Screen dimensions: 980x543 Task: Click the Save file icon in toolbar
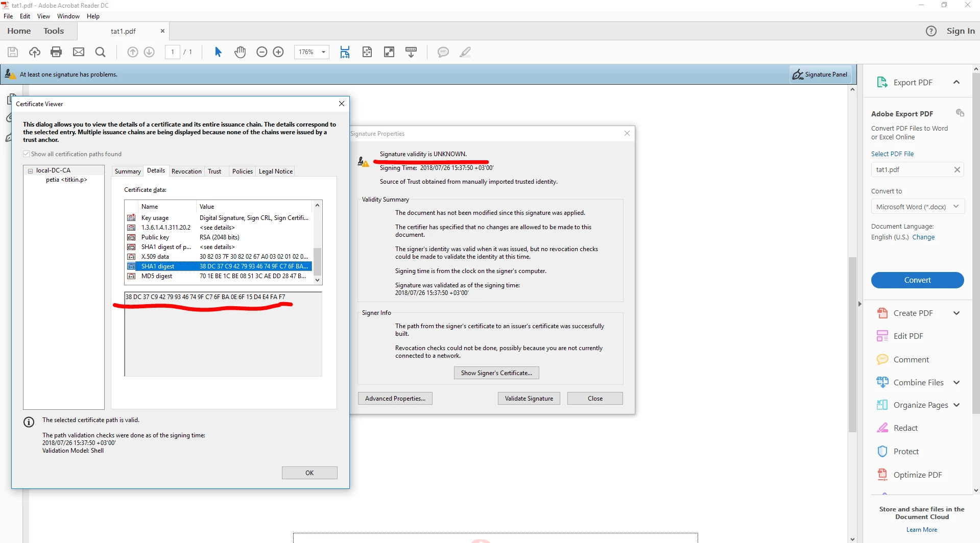(13, 52)
